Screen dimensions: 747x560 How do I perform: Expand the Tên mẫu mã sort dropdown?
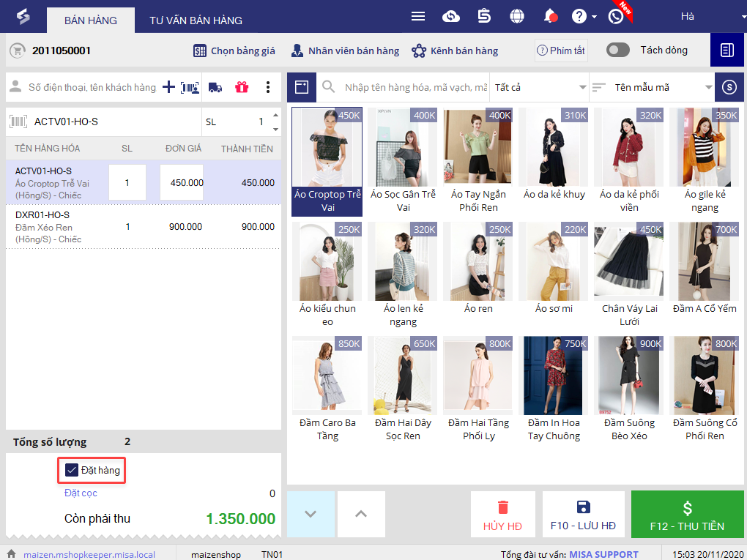[x=652, y=87]
